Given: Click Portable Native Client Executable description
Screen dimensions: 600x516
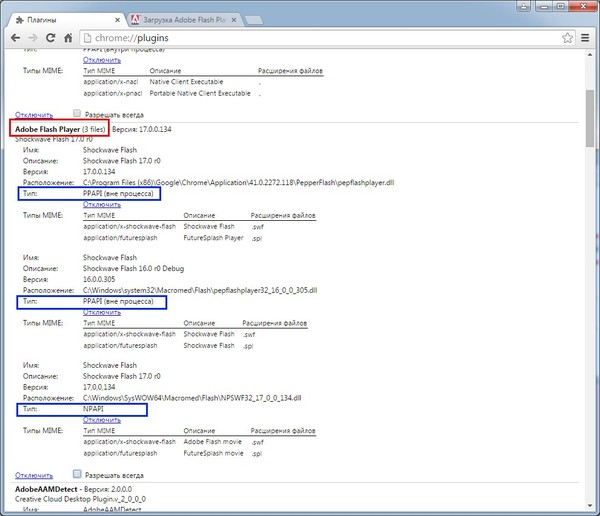Looking at the screenshot, I should tap(200, 93).
